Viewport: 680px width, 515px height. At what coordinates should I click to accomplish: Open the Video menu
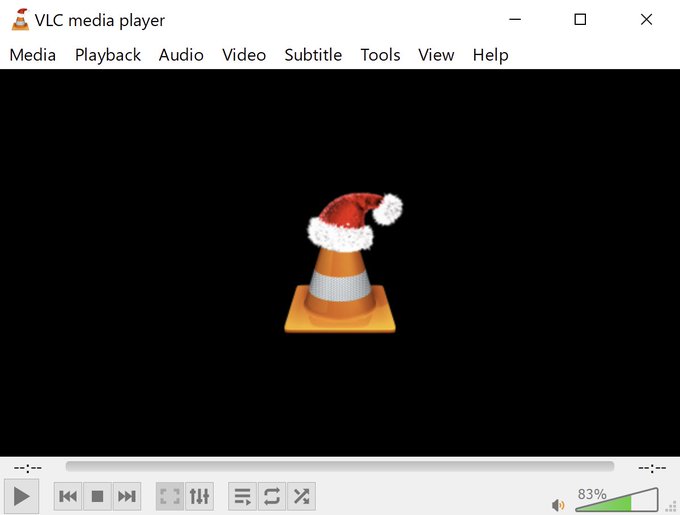pos(244,55)
